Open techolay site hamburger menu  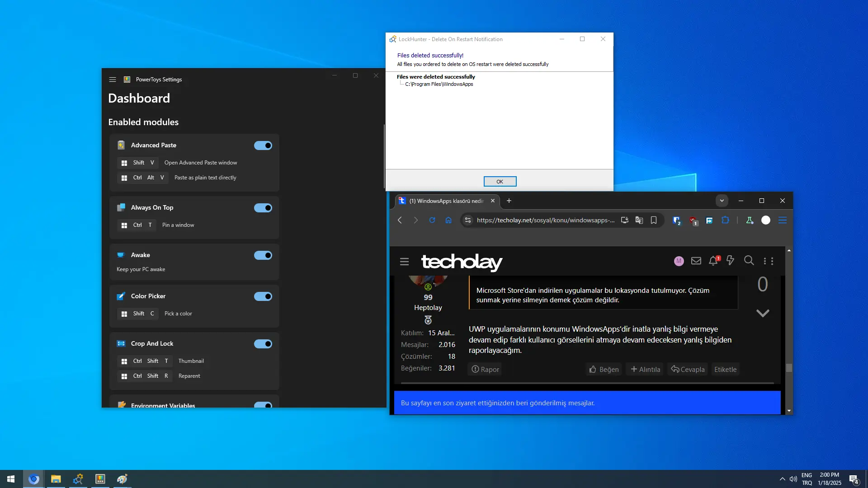point(404,261)
